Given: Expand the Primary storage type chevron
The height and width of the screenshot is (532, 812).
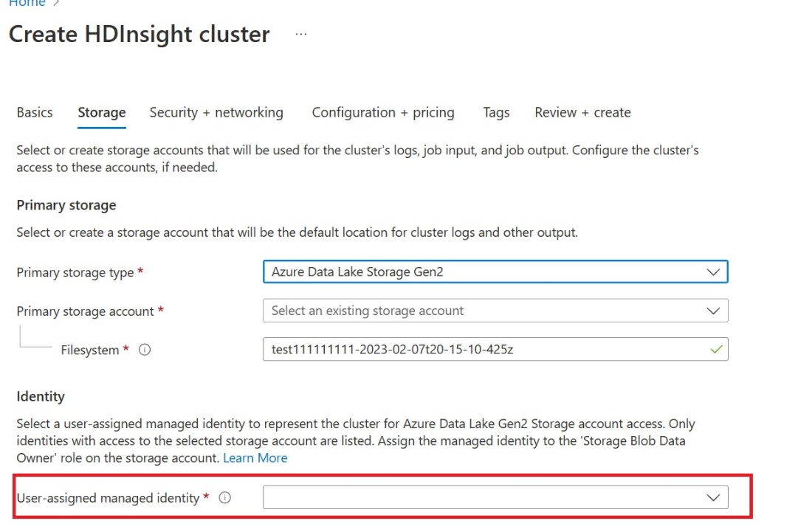Looking at the screenshot, I should click(713, 272).
